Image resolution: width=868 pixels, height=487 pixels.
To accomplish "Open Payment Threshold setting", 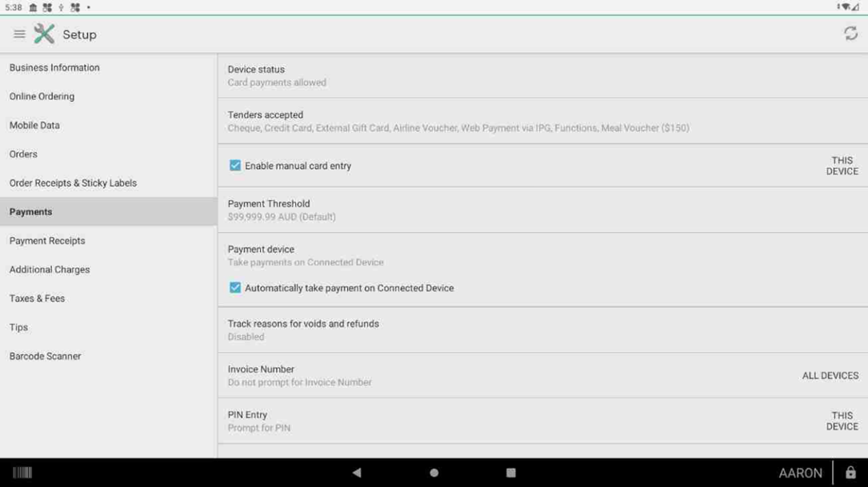I will [542, 210].
